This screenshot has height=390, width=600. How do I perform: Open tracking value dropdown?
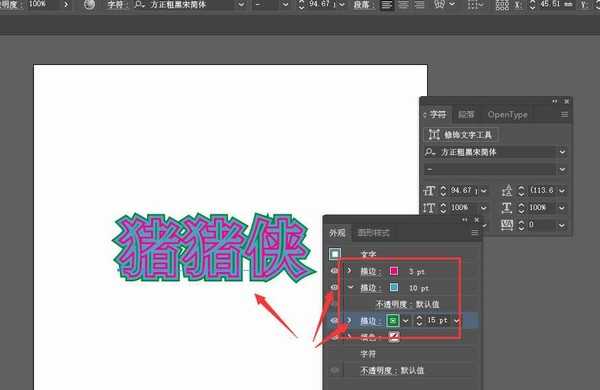point(562,225)
